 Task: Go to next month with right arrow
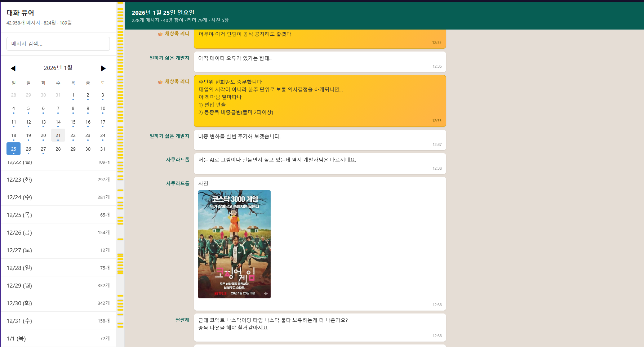click(103, 68)
